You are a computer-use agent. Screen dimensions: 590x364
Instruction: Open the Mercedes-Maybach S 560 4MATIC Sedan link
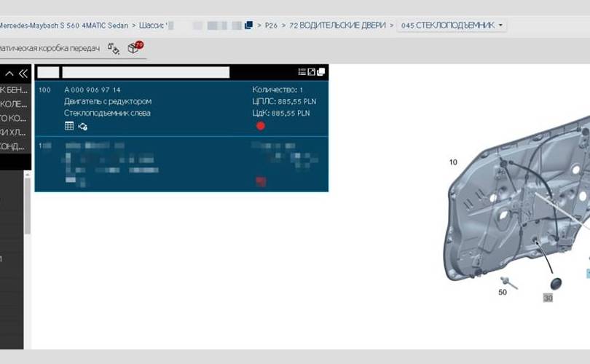click(64, 25)
